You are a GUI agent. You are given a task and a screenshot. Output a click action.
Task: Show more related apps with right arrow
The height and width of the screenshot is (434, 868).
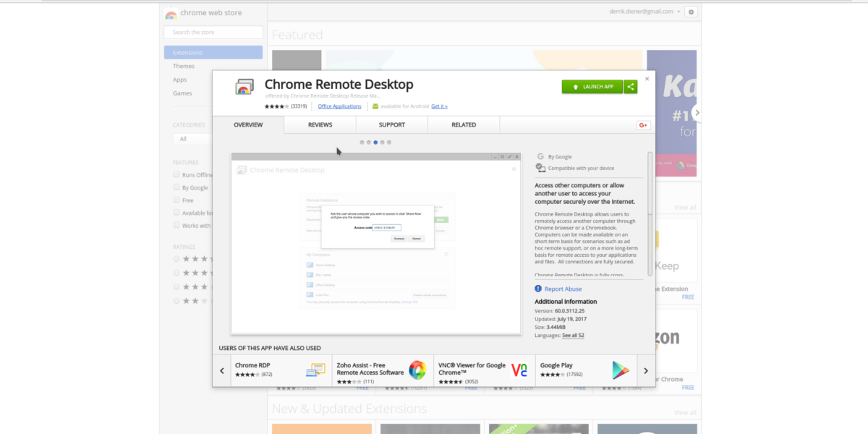pyautogui.click(x=646, y=370)
